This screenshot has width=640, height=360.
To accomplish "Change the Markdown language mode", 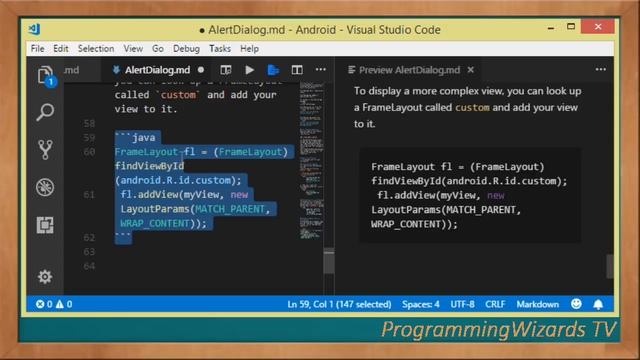I will (538, 304).
